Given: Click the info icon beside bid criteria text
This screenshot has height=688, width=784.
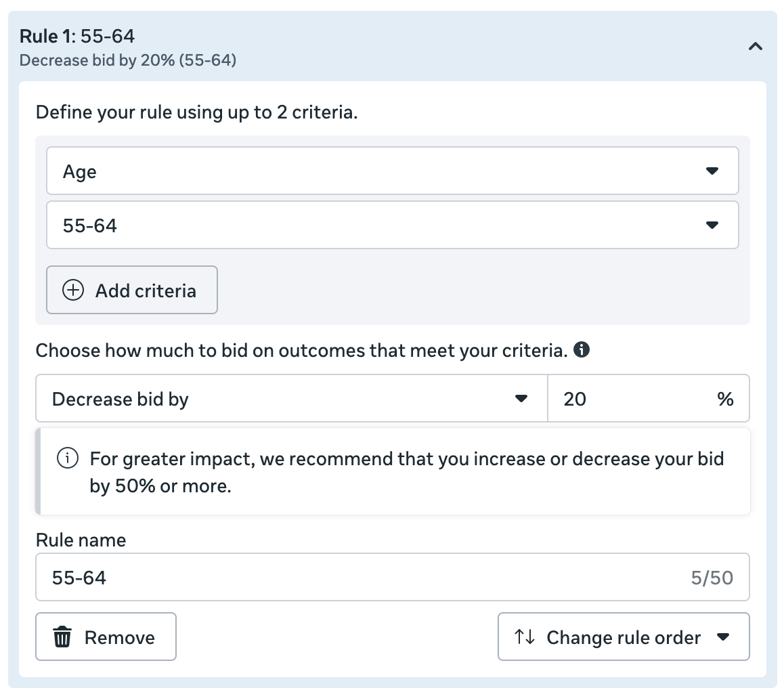Looking at the screenshot, I should point(581,350).
